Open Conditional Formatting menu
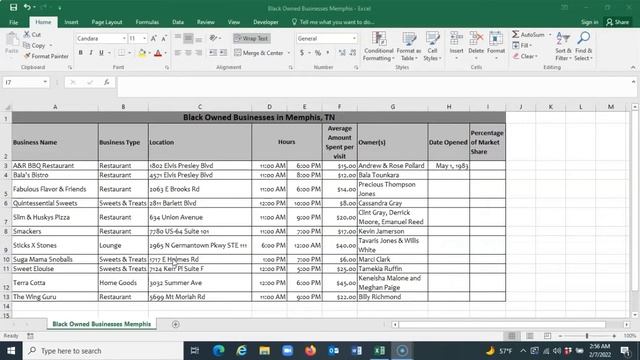Image resolution: width=640 pixels, height=360 pixels. pos(379,46)
